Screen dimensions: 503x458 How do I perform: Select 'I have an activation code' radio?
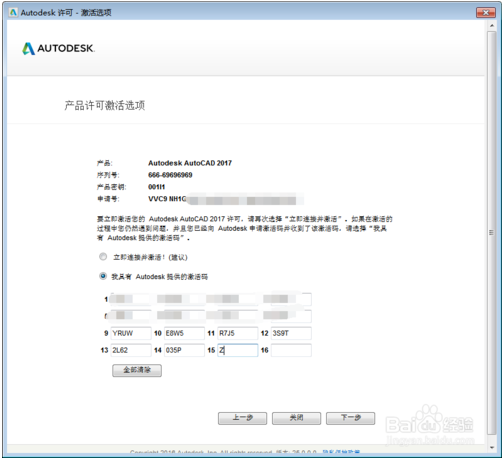103,276
